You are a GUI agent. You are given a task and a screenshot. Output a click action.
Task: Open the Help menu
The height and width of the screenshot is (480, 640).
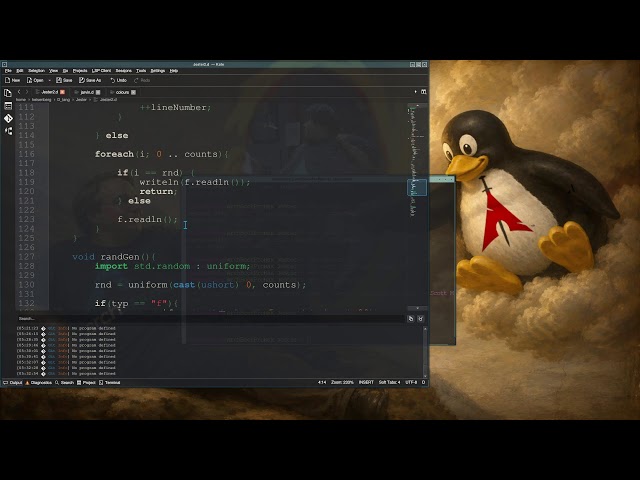tap(174, 71)
